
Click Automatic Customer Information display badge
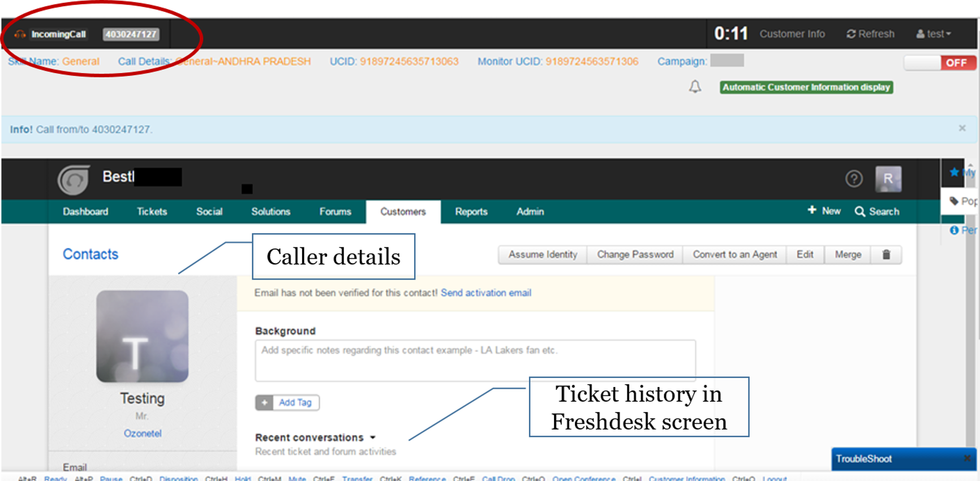coord(806,87)
